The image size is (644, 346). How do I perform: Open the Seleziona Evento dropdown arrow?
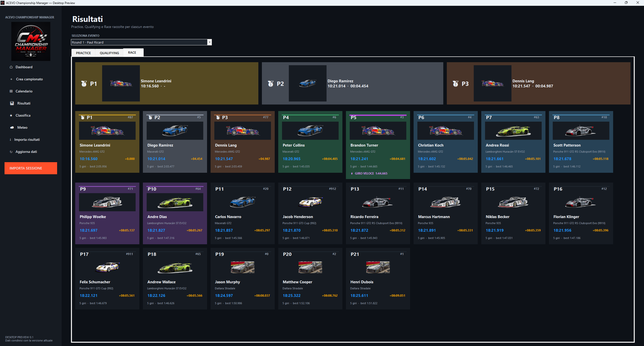point(210,42)
